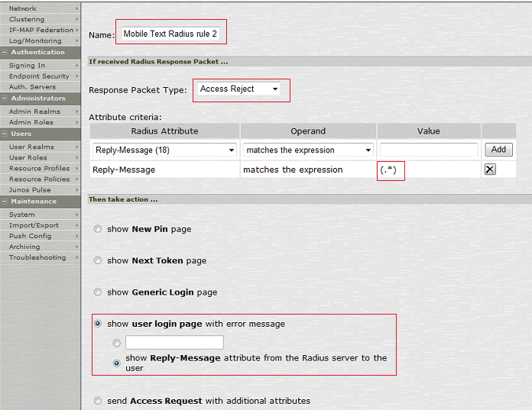The height and width of the screenshot is (410, 532).
Task: Select show Next Token page option
Action: pos(97,260)
